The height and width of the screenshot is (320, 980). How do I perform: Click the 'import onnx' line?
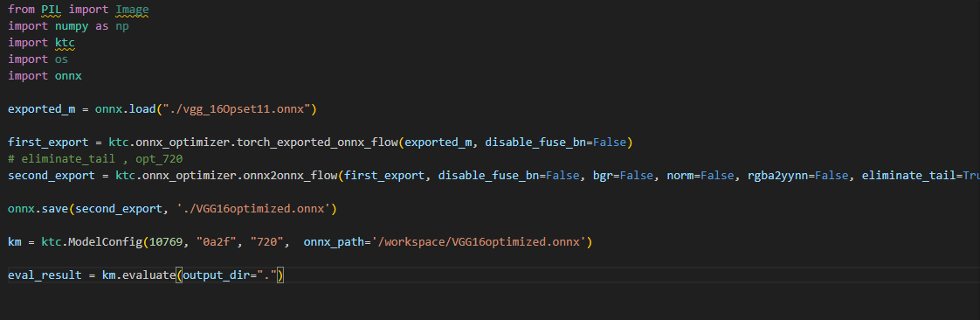point(45,75)
